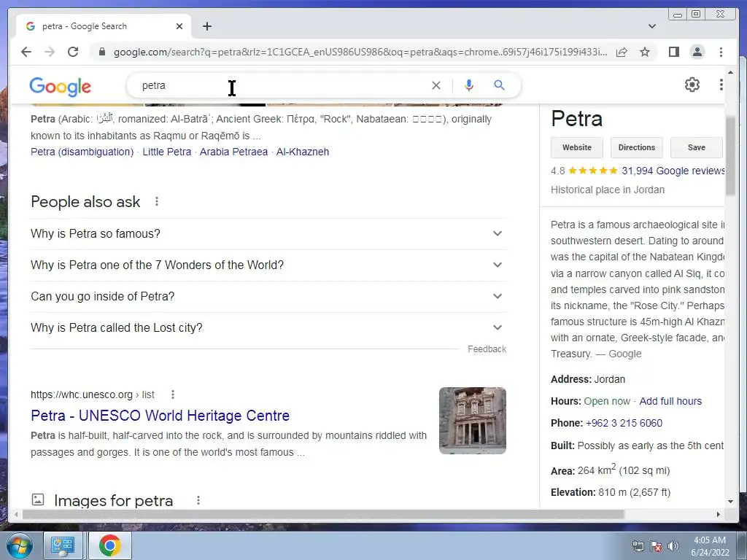Screen dimensions: 747x560
Task: Open options for Images for petra
Action: 198,500
